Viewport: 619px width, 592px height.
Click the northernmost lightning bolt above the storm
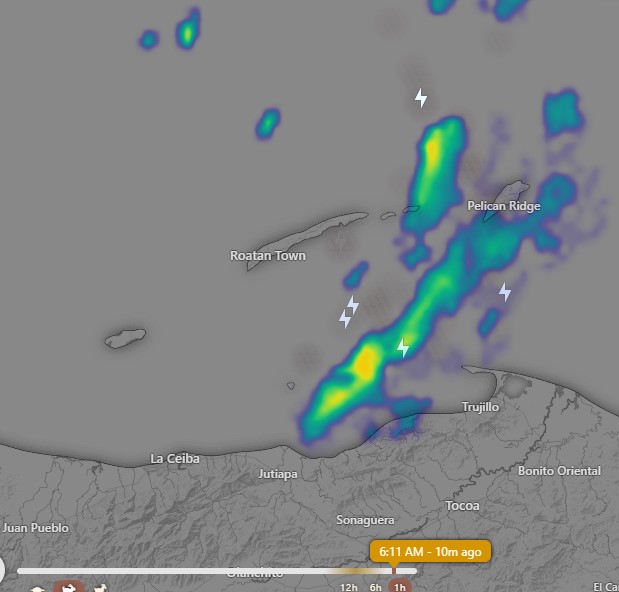click(x=421, y=98)
